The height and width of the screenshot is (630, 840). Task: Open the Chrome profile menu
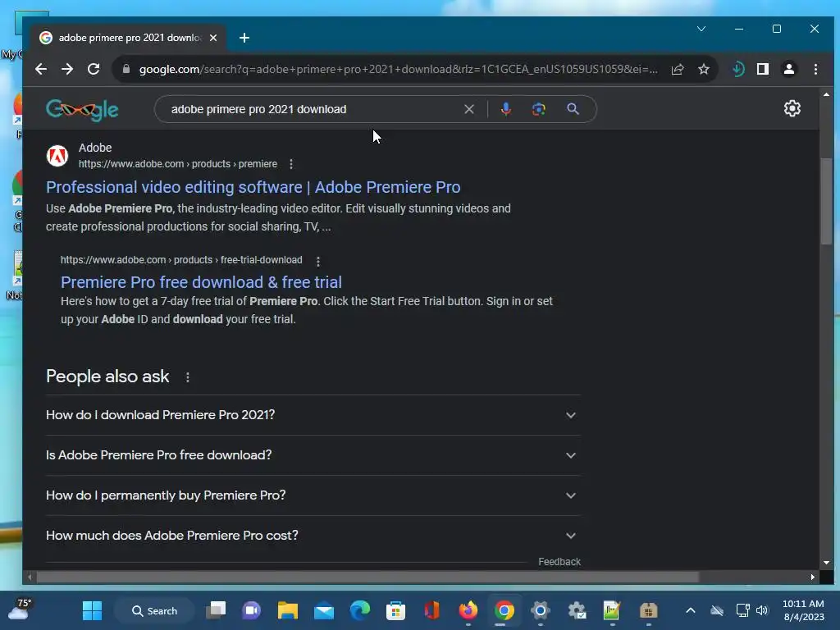[x=789, y=69]
